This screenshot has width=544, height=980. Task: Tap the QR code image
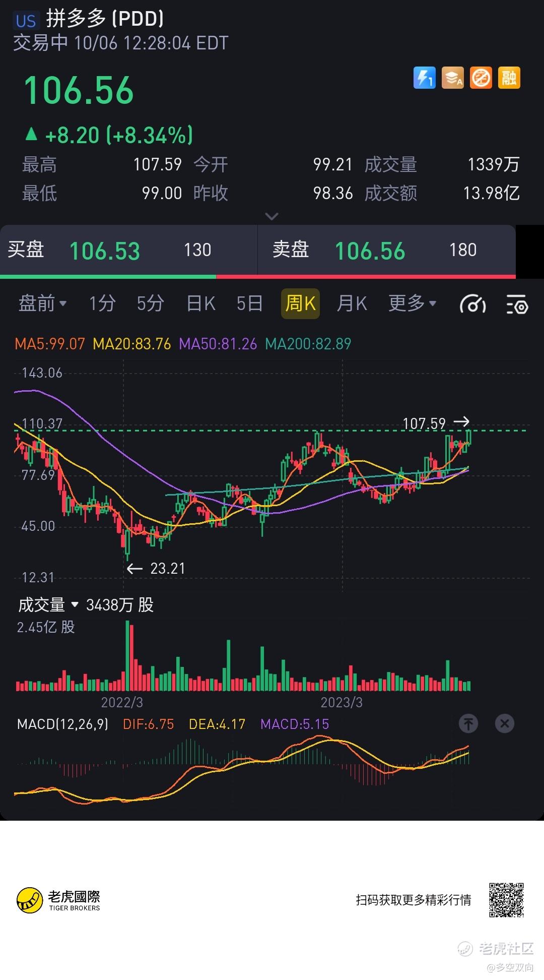point(507,900)
